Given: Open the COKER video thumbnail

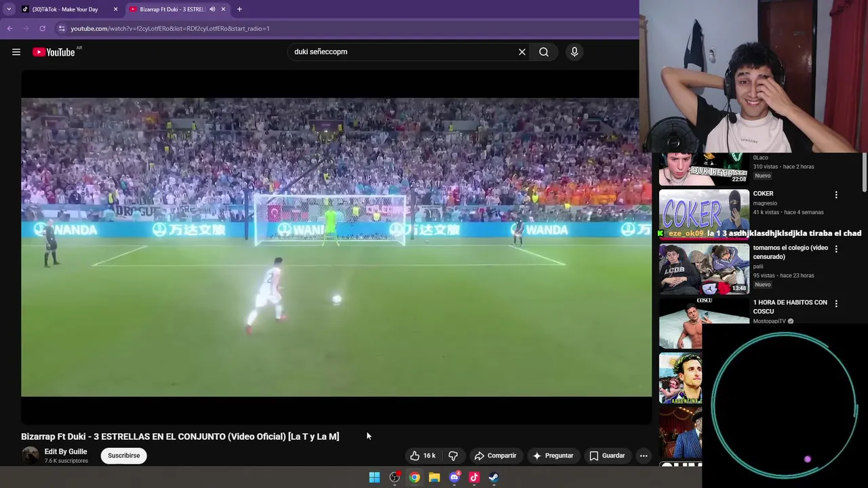Looking at the screenshot, I should click(x=704, y=214).
